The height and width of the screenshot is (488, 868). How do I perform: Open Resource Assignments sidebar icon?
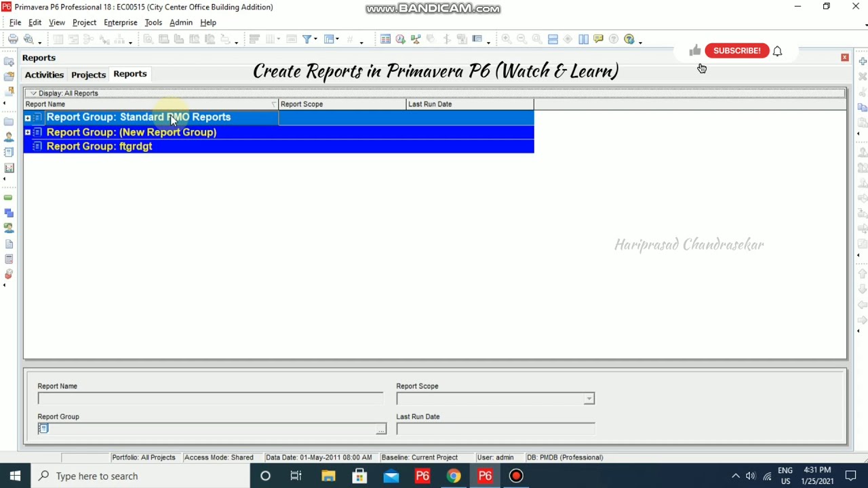click(x=9, y=228)
